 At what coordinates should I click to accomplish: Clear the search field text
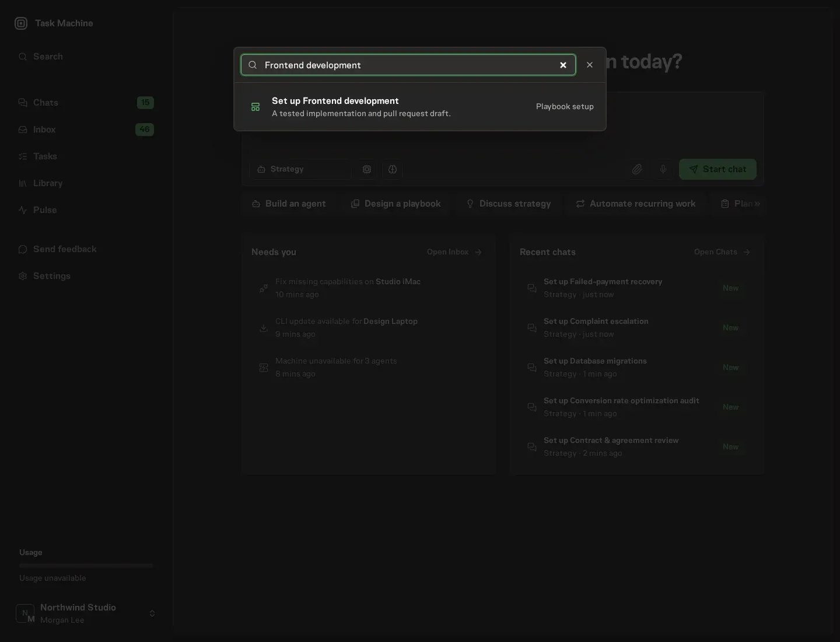(563, 65)
